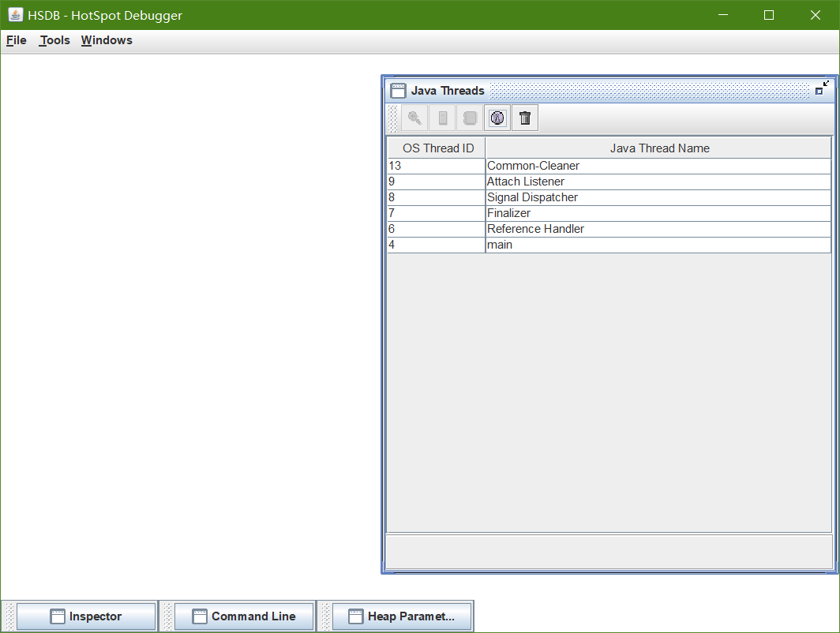Restore the Command Line window
Viewport: 840px width, 633px height.
tap(244, 616)
